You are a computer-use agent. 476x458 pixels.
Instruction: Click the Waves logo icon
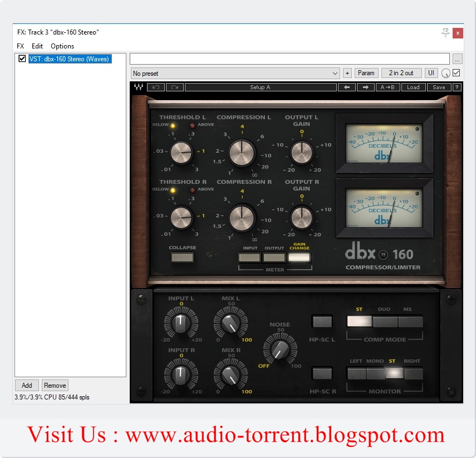tap(139, 87)
